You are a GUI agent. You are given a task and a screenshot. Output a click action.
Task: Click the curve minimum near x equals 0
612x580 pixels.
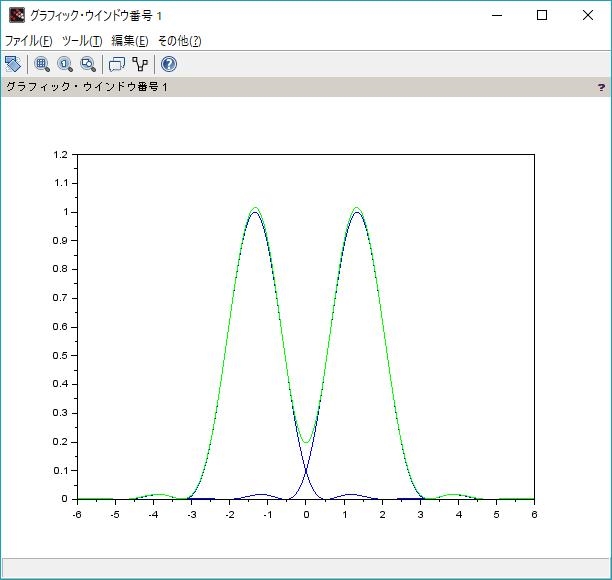306,443
